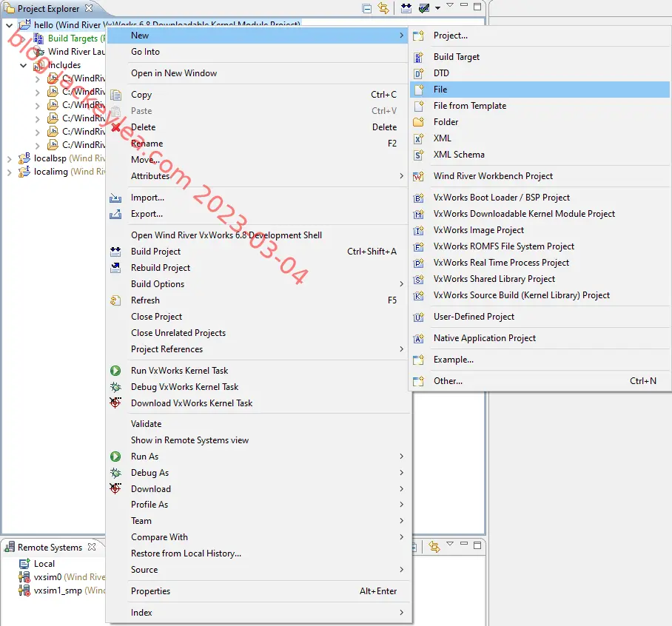The width and height of the screenshot is (672, 626).
Task: Open the Project Explorer view menu triangle
Action: tap(450, 6)
